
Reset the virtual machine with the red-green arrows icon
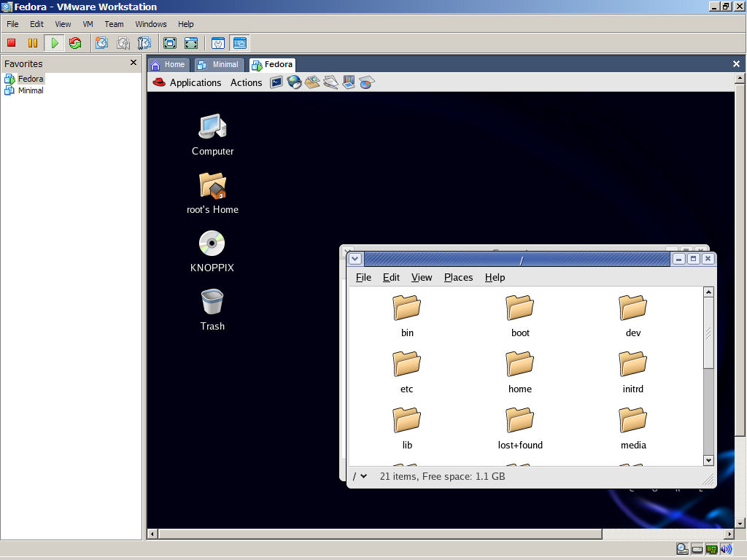pyautogui.click(x=75, y=43)
